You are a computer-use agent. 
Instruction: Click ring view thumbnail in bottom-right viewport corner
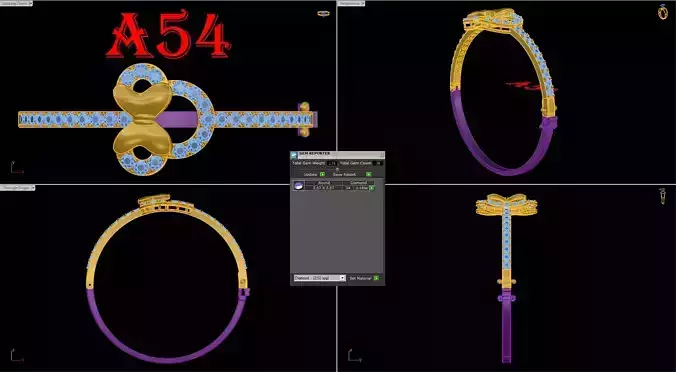click(x=663, y=196)
